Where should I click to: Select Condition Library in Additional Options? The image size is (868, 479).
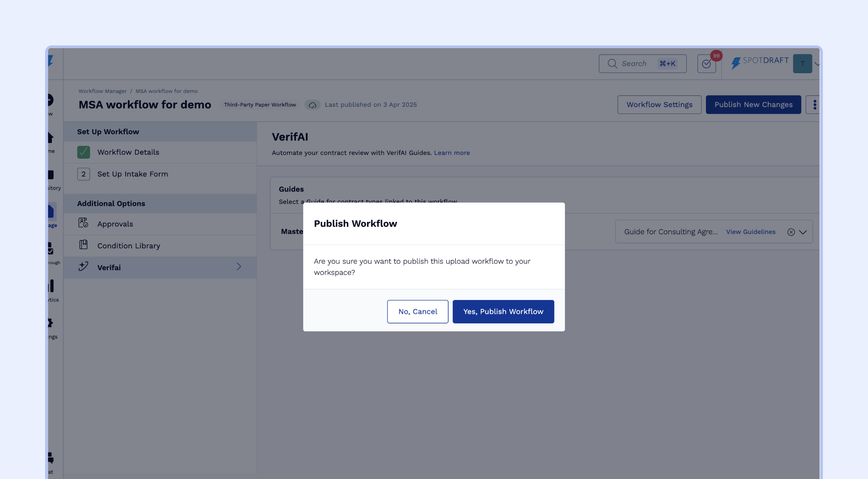[129, 246]
